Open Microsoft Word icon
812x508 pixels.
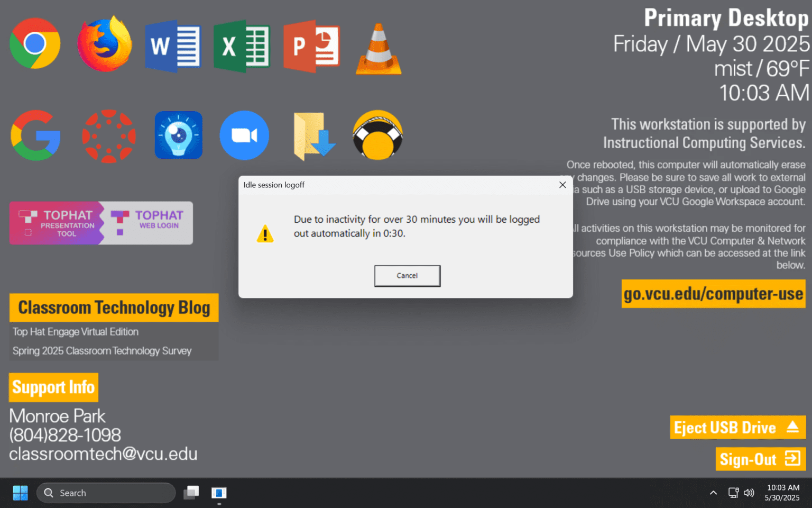tap(173, 46)
